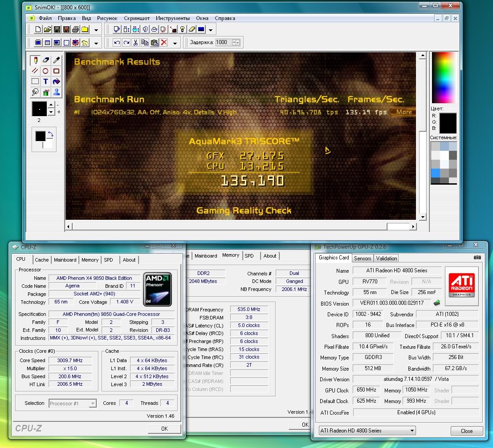Open Mainboard tab in rear CPU-Z window
The width and height of the screenshot is (493, 448).
(x=206, y=256)
